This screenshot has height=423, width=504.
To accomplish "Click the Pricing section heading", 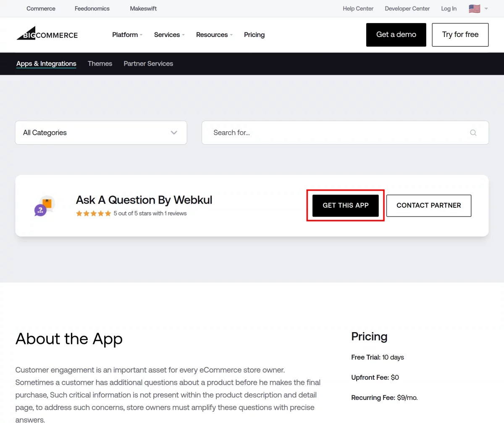I will pyautogui.click(x=369, y=337).
